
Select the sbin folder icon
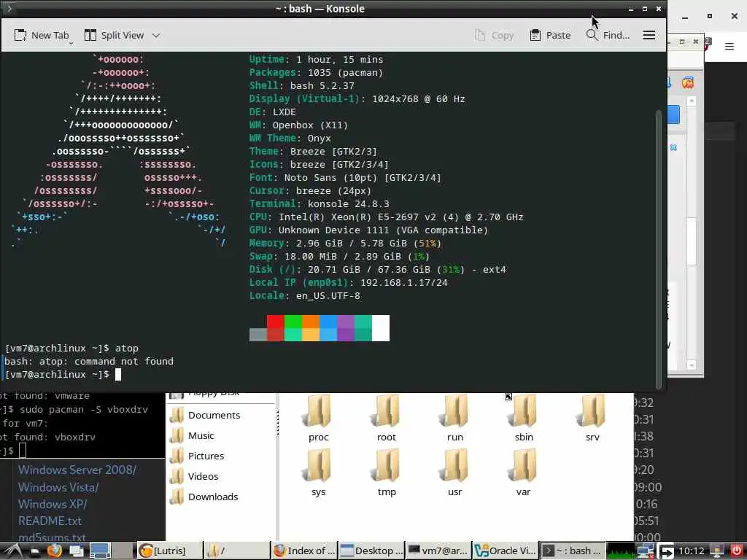(524, 411)
